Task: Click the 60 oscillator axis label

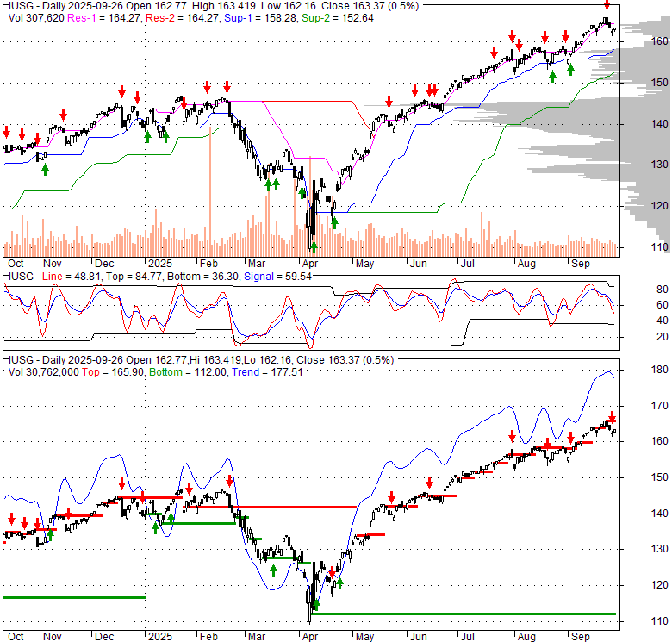Action: [663, 305]
